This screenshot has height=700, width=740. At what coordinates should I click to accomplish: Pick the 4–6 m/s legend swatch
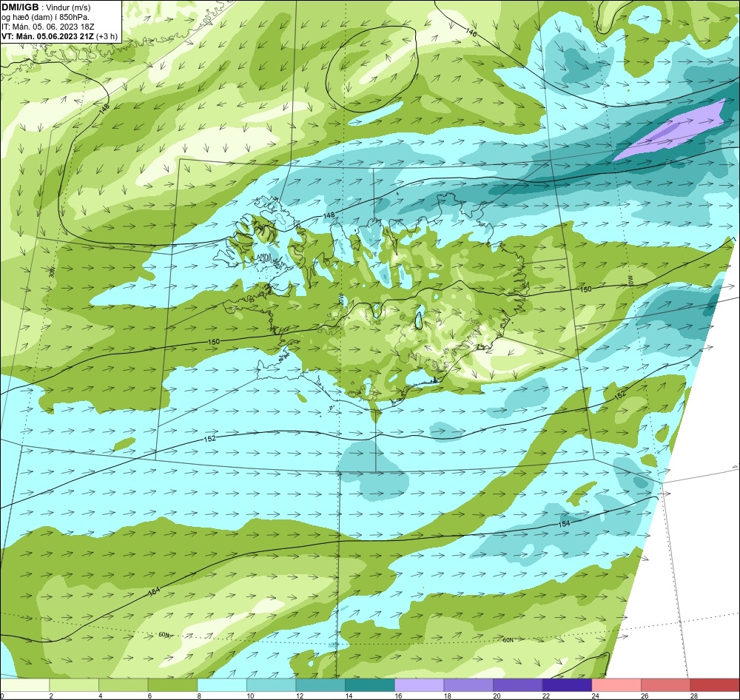(123, 685)
